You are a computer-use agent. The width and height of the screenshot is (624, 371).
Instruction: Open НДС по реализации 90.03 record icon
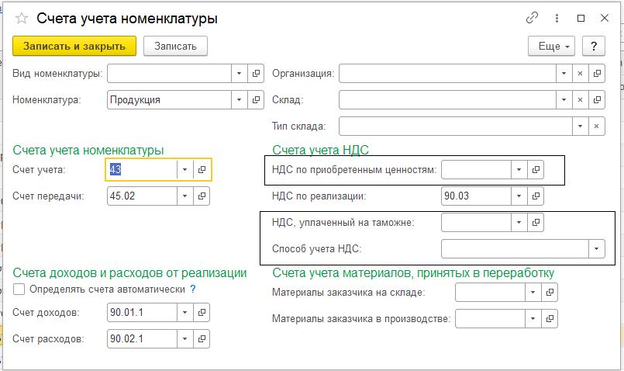point(536,196)
